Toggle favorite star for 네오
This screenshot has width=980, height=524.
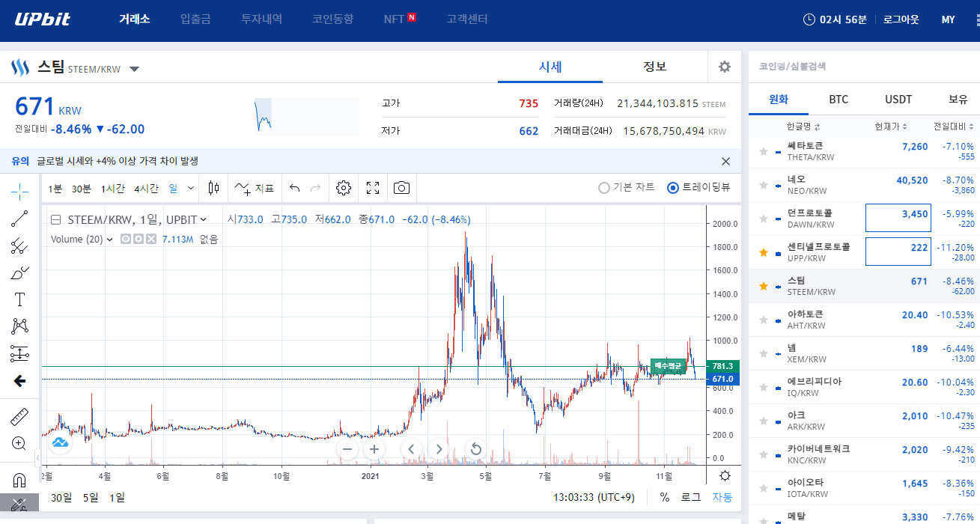tap(764, 185)
